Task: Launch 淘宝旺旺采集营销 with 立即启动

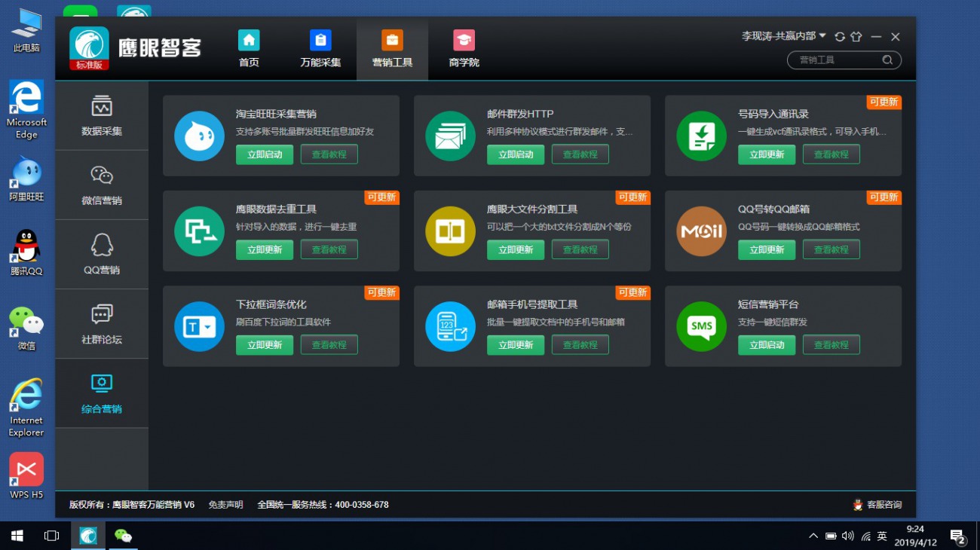Action: pos(265,154)
